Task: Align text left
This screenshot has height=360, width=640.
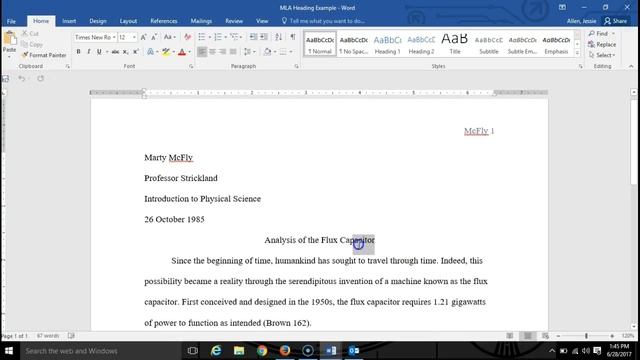Action: coord(202,52)
